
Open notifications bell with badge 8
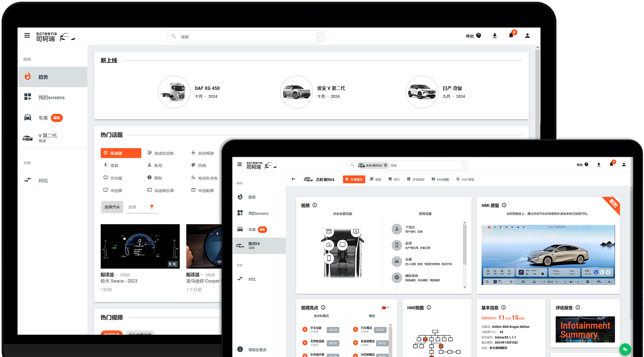pos(511,35)
